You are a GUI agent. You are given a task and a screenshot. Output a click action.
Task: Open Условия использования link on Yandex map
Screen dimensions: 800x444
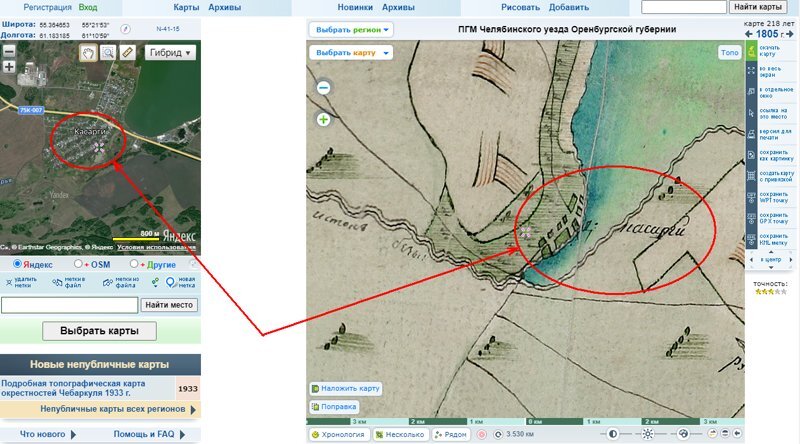point(157,248)
